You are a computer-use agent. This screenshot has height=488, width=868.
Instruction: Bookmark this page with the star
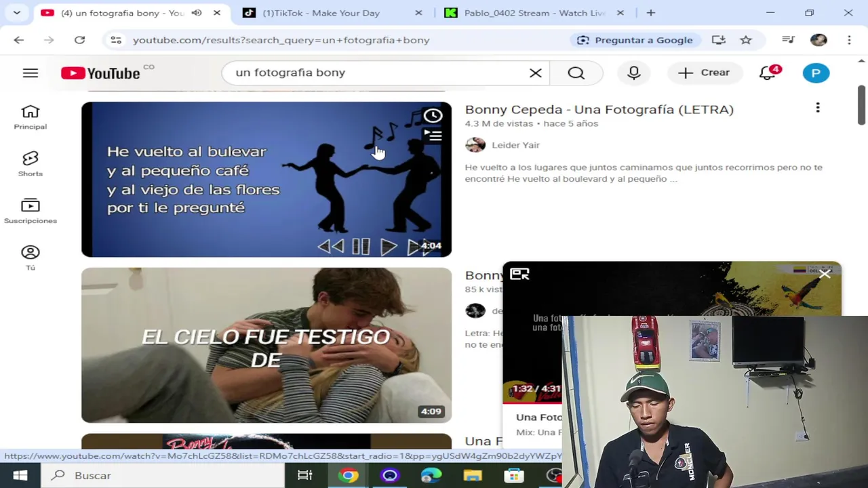tap(746, 40)
